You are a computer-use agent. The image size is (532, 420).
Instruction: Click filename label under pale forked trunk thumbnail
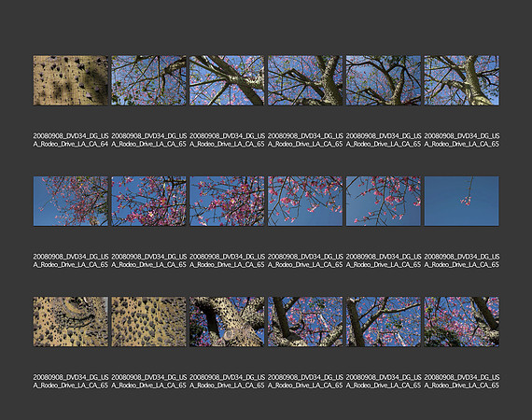(x=462, y=140)
